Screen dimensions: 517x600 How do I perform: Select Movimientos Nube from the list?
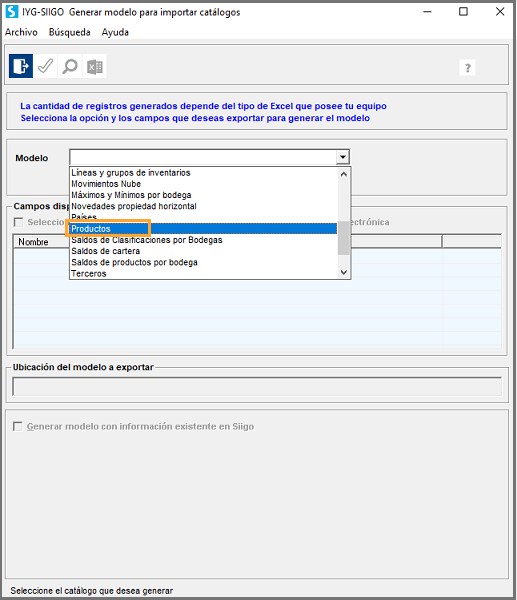click(204, 184)
